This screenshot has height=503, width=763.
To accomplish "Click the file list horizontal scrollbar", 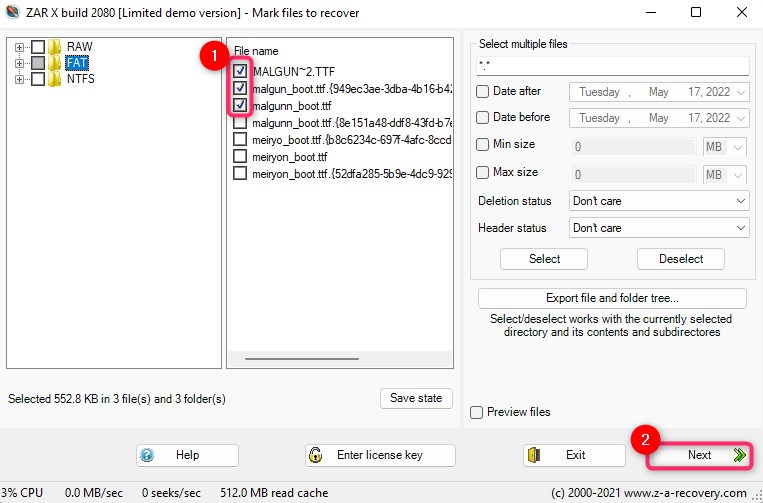I will pos(302,359).
